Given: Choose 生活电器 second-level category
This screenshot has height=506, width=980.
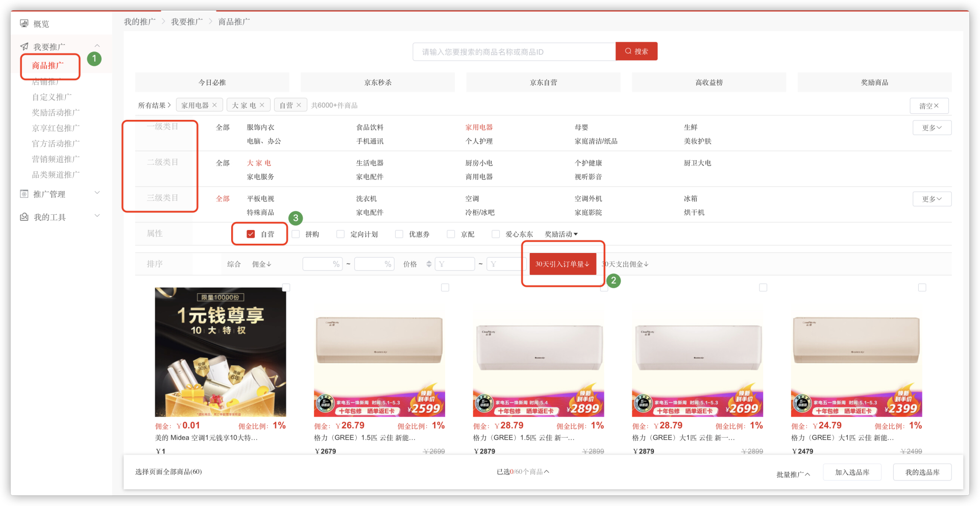Looking at the screenshot, I should 370,163.
